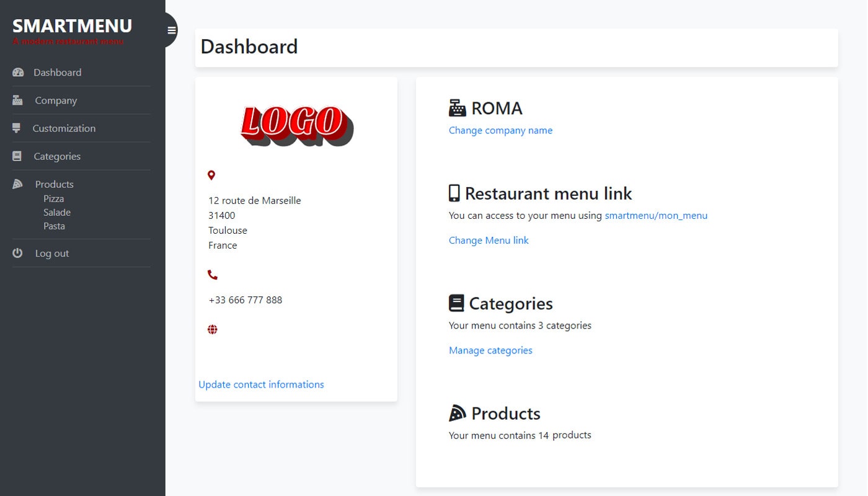Select Pasta from the sidebar submenu
This screenshot has width=868, height=496.
(x=54, y=226)
